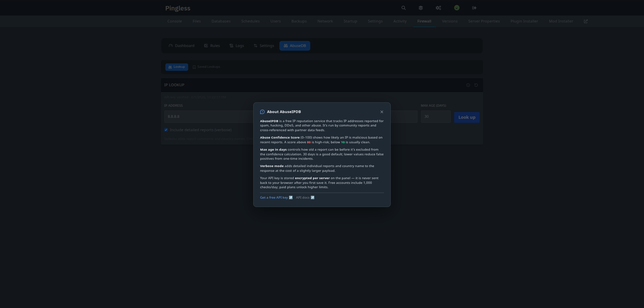644x308 pixels.
Task: Open the Databases tab
Action: pyautogui.click(x=221, y=21)
